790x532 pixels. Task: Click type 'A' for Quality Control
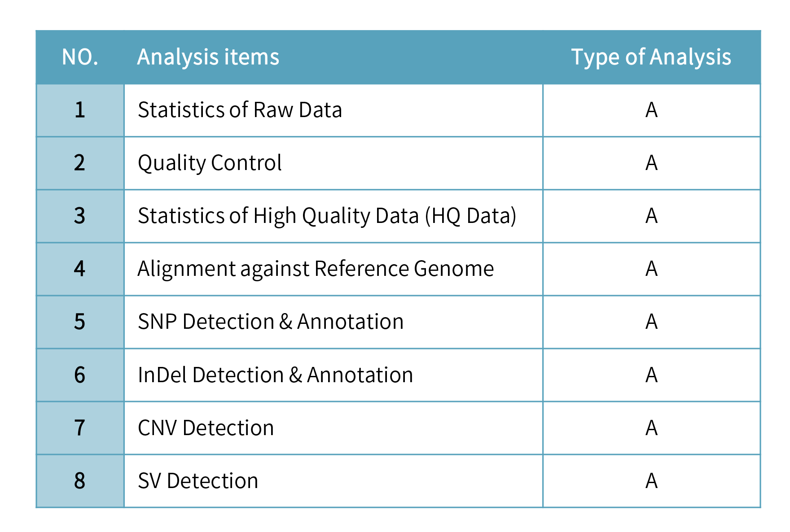click(x=651, y=163)
